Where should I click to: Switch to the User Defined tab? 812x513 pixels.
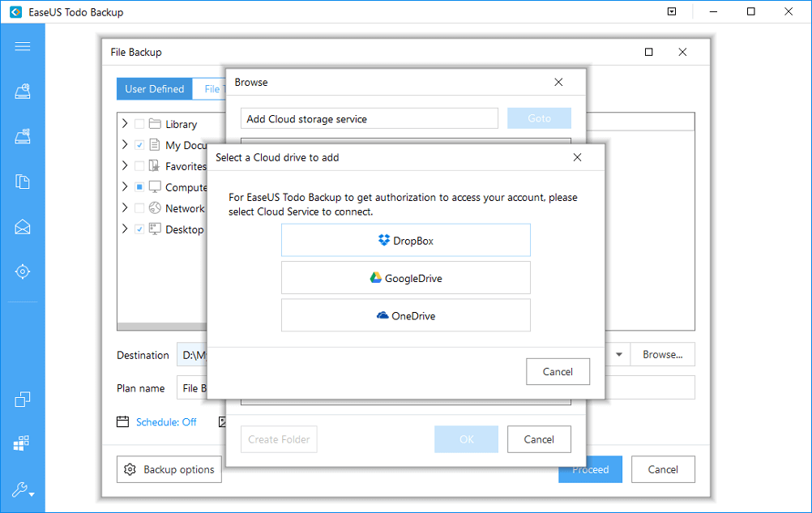tap(154, 89)
